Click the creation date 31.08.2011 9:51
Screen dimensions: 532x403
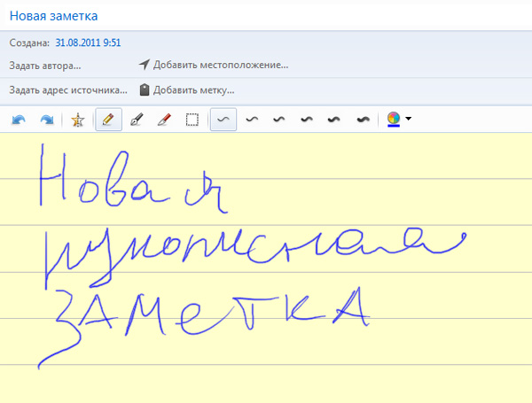tap(88, 42)
